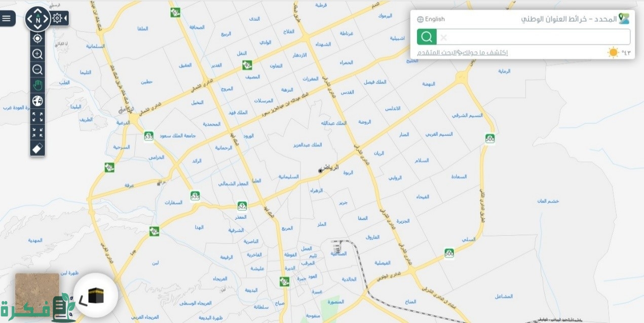Pan the map east with compass right arrow
644x323 pixels.
tap(46, 19)
